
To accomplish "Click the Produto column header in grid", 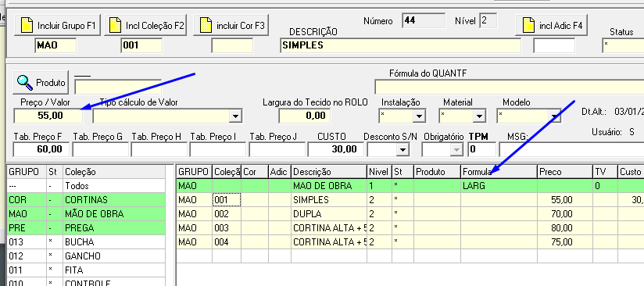I will point(437,172).
